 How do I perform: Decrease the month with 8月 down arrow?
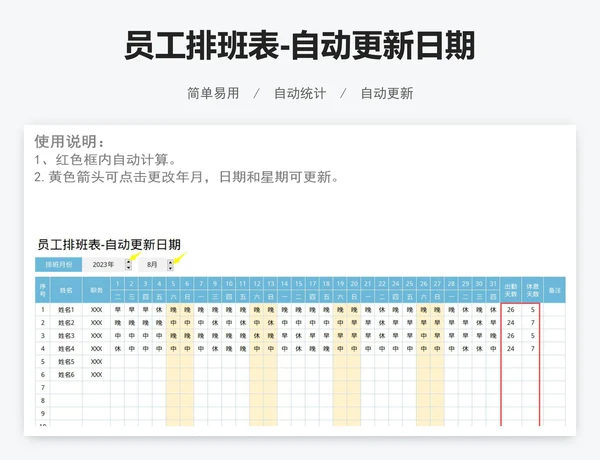(170, 268)
